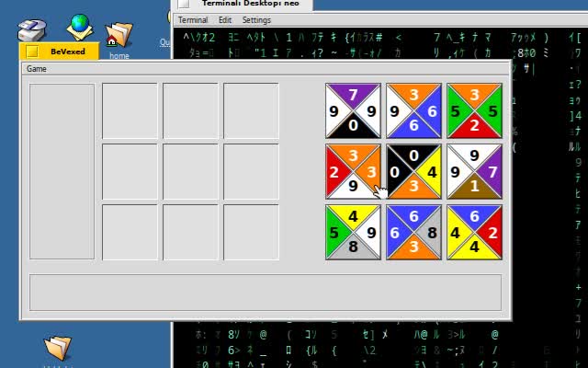This screenshot has width=588, height=368.
Task: Click the top-right empty board cell
Action: click(251, 110)
